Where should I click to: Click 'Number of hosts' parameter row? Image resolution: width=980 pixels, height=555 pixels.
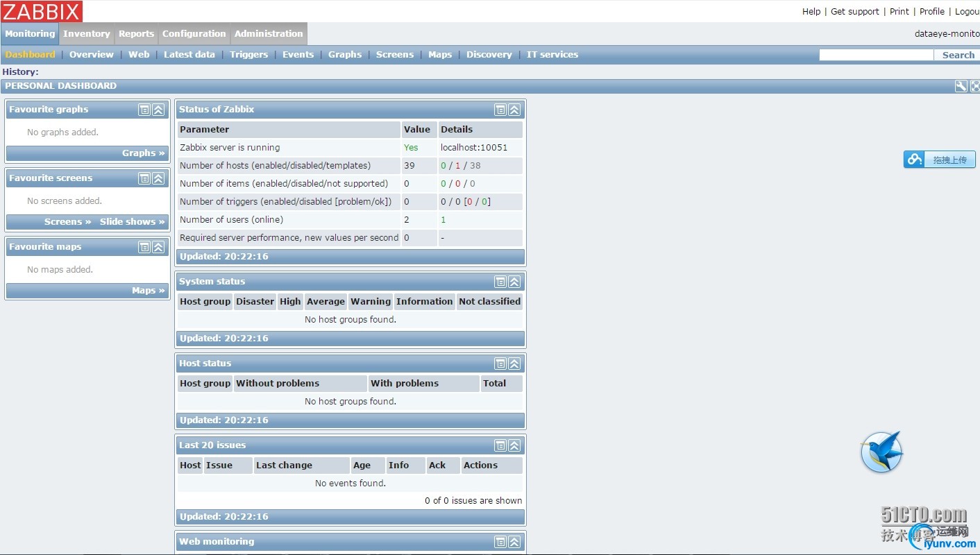click(350, 166)
